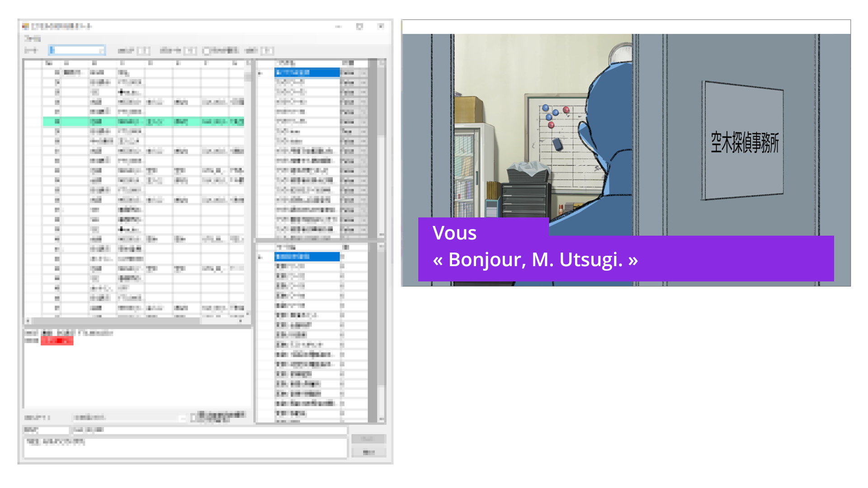Click the grid's vertical scrollbar thumb
The image size is (868, 488).
pos(247,77)
